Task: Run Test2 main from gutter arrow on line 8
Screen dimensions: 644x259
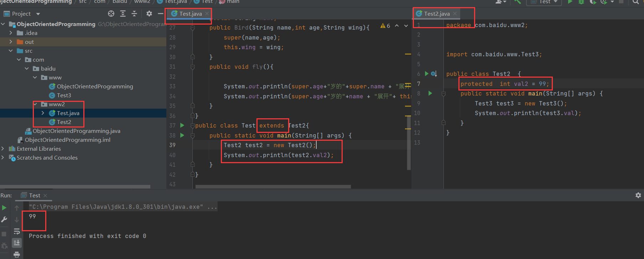Action: (x=430, y=93)
